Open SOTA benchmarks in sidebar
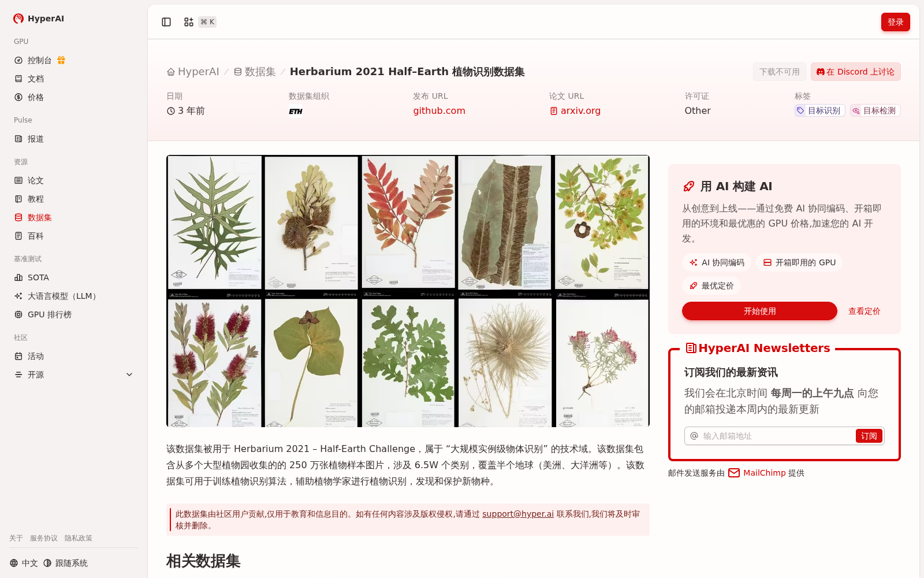Viewport: 924px width, 578px height. pos(74,277)
